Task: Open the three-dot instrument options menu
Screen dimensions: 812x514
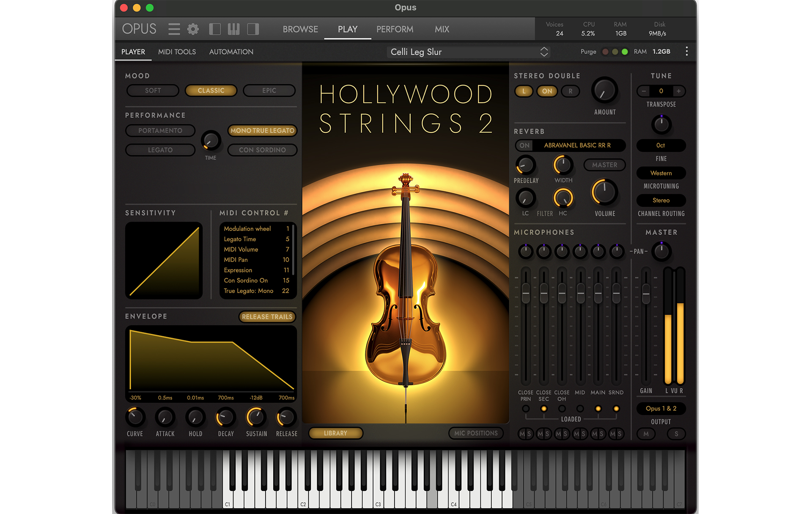Action: click(x=686, y=52)
